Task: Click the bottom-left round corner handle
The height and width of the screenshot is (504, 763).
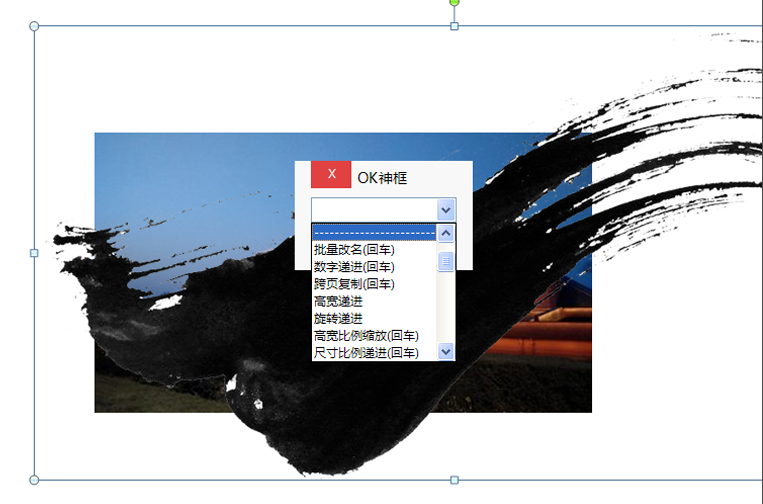Action: coord(34,480)
